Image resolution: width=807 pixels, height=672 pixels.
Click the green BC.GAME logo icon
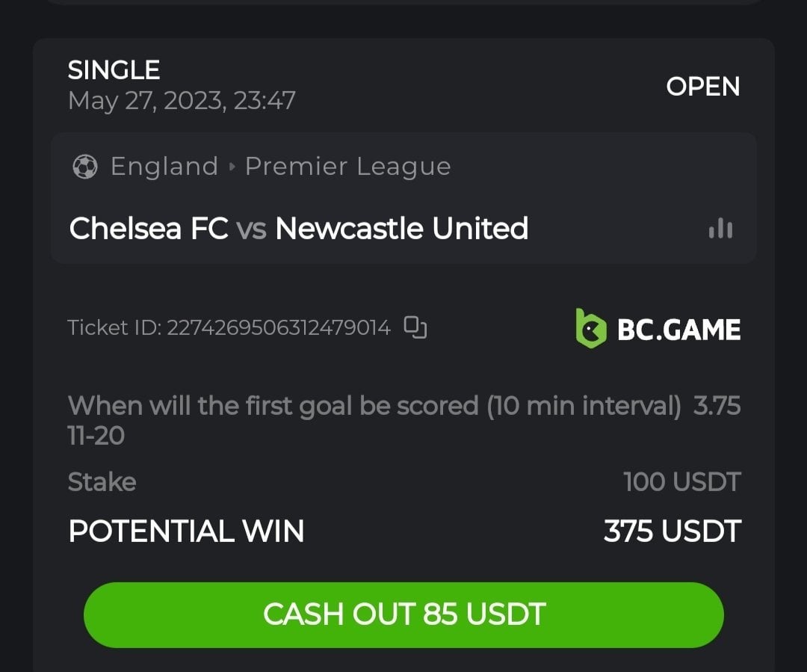(x=590, y=329)
